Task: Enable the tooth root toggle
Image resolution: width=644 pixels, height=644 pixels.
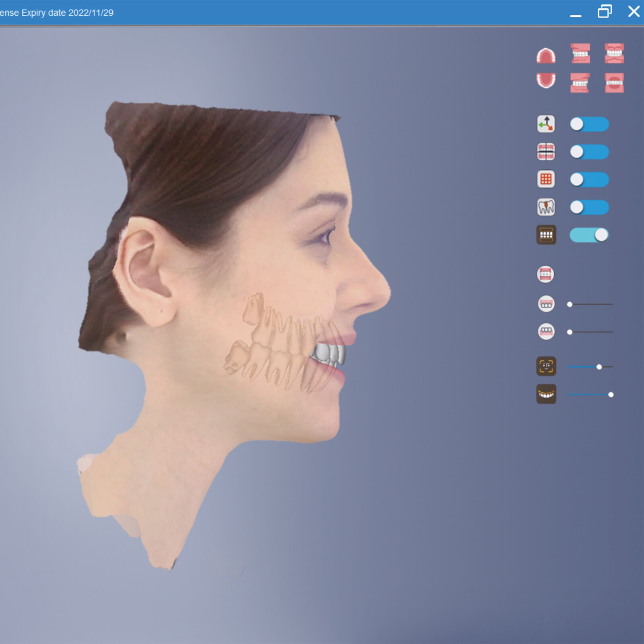Action: pyautogui.click(x=589, y=207)
